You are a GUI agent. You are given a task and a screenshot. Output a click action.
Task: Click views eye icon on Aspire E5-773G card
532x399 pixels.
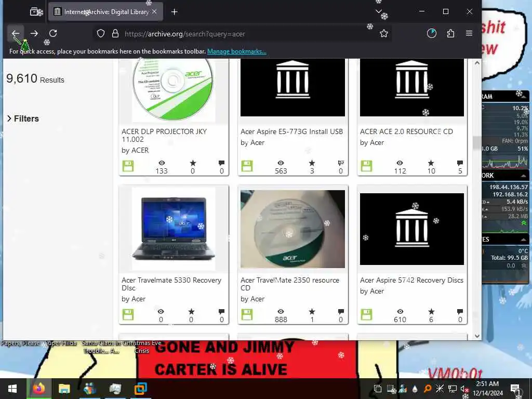pyautogui.click(x=281, y=163)
